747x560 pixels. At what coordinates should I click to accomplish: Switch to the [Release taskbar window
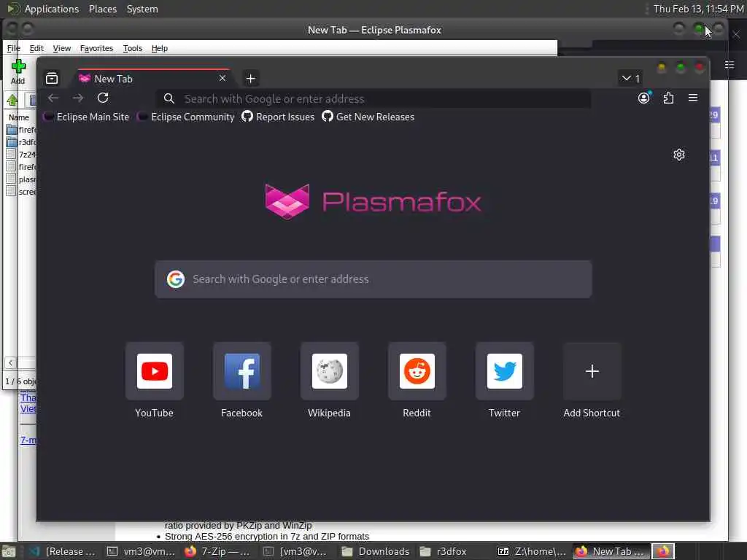coord(62,551)
